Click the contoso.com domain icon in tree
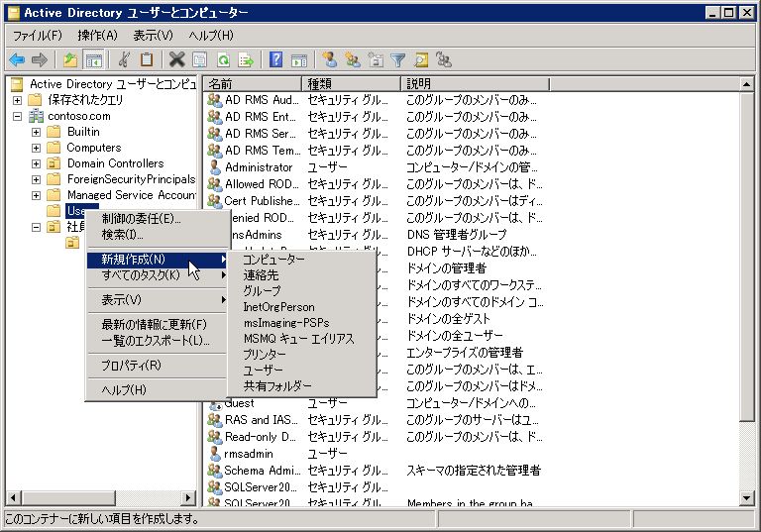 [36, 116]
